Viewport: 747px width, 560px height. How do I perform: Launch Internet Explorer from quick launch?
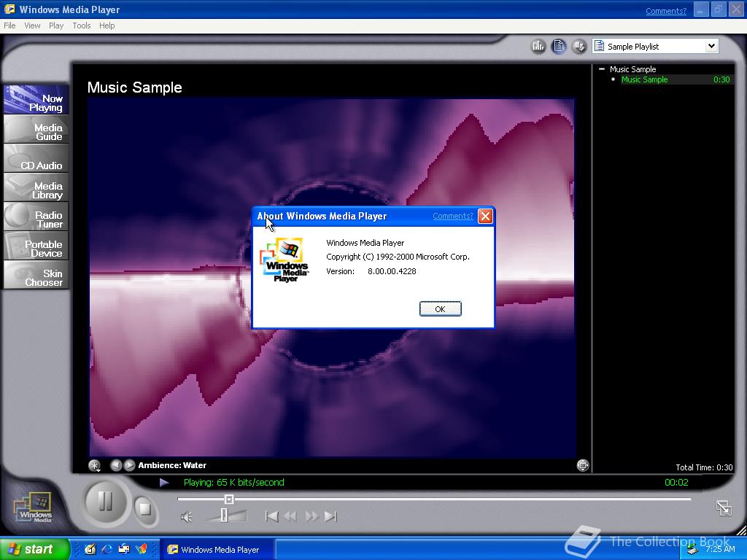pos(107,550)
